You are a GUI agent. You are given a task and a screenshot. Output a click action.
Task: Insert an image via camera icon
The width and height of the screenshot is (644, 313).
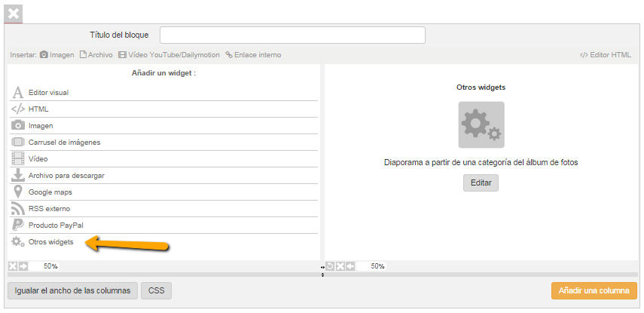[x=57, y=55]
